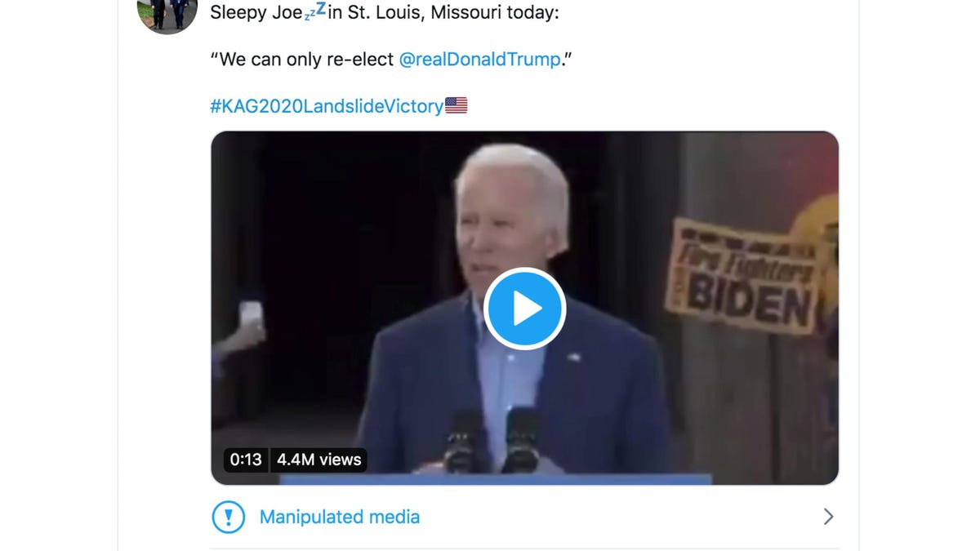
Task: Open the Manipulated media label text
Action: pos(340,517)
